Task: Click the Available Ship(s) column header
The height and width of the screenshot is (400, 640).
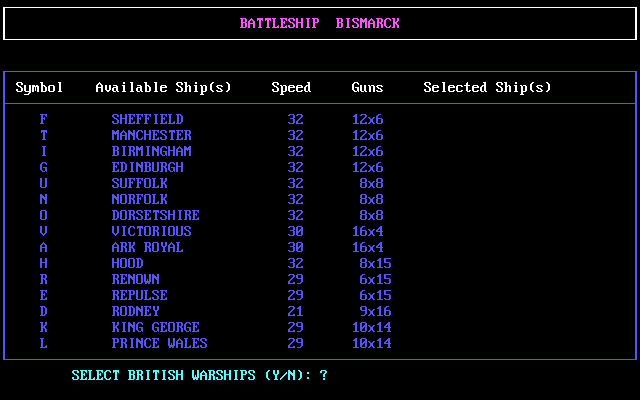Action: (163, 87)
